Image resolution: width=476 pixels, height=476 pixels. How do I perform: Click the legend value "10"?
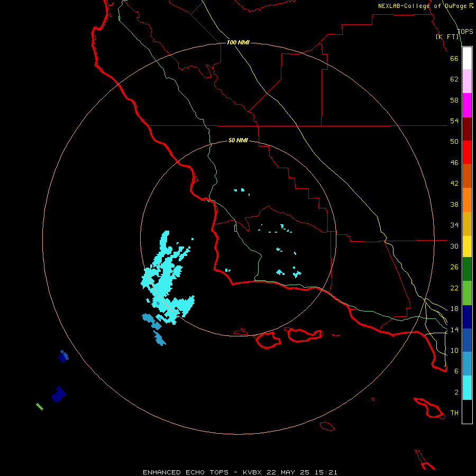coord(454,350)
